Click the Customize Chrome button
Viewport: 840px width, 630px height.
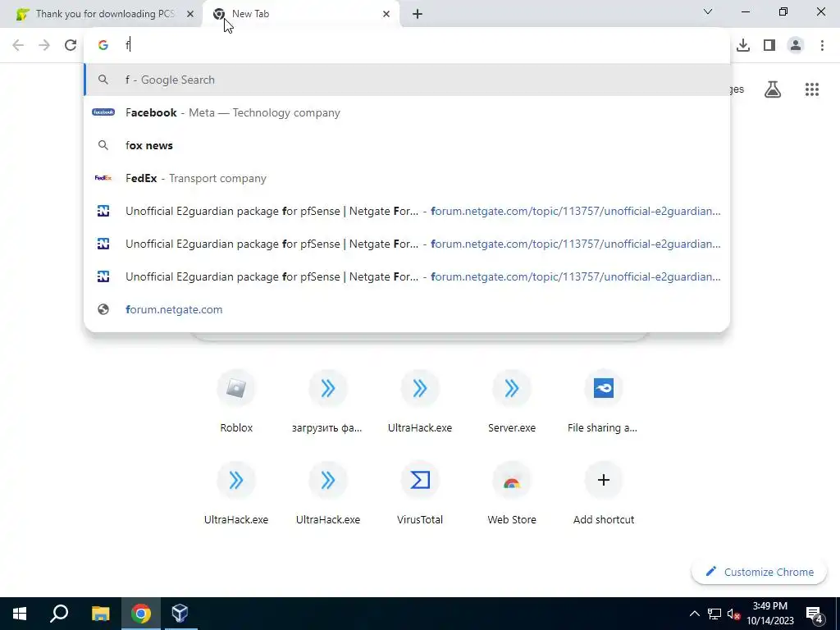tap(759, 572)
